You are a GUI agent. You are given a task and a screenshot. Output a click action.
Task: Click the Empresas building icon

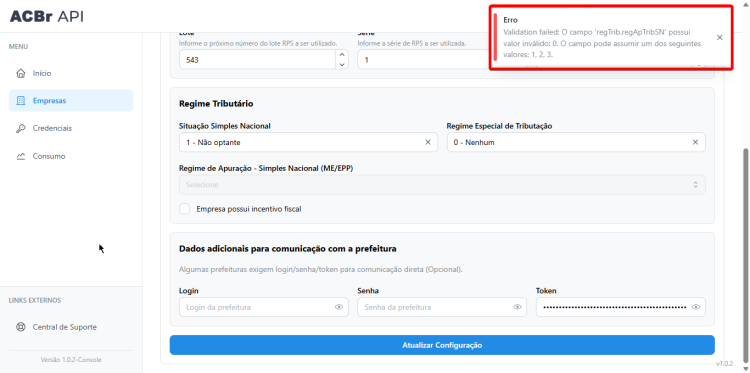(21, 101)
